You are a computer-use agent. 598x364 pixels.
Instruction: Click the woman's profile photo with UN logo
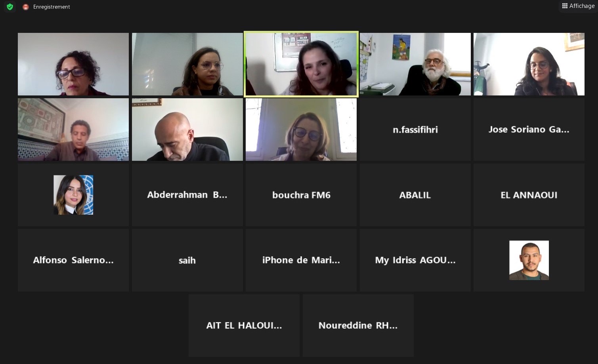coord(73,195)
